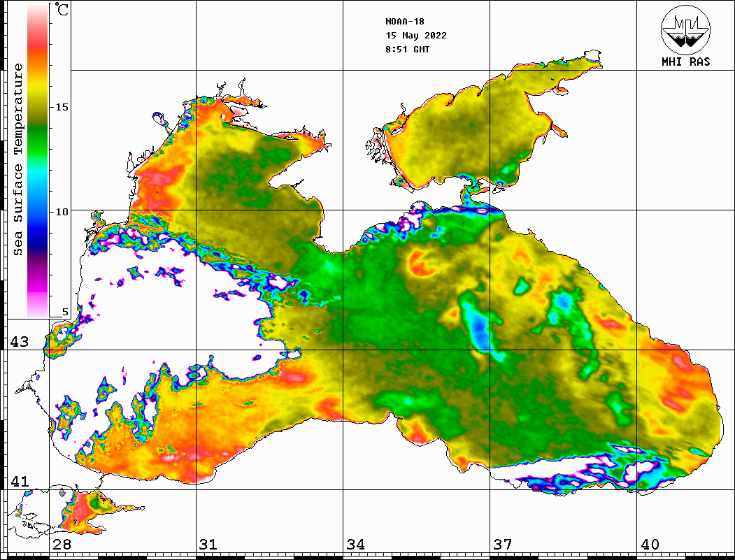Click the temperature color scale bar
Viewport: 735px width, 560px height.
pos(38,160)
